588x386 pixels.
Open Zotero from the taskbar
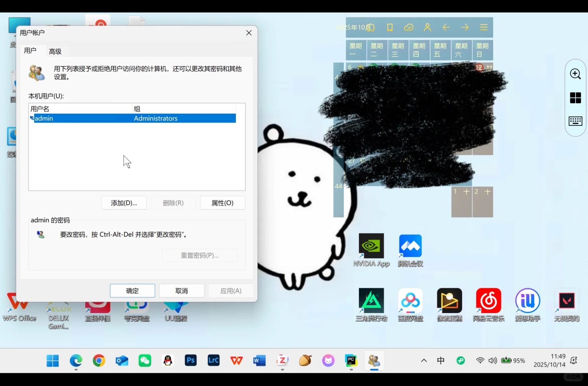(x=282, y=361)
